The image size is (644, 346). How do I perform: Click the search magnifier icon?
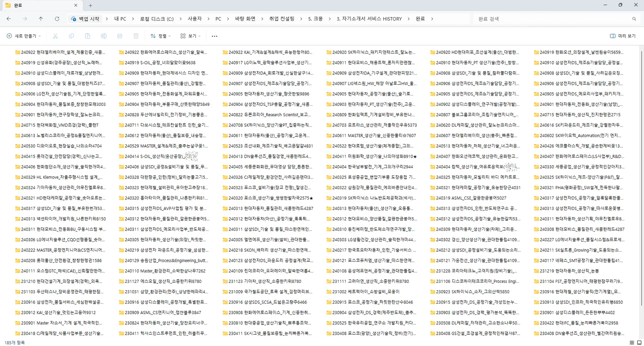(634, 19)
